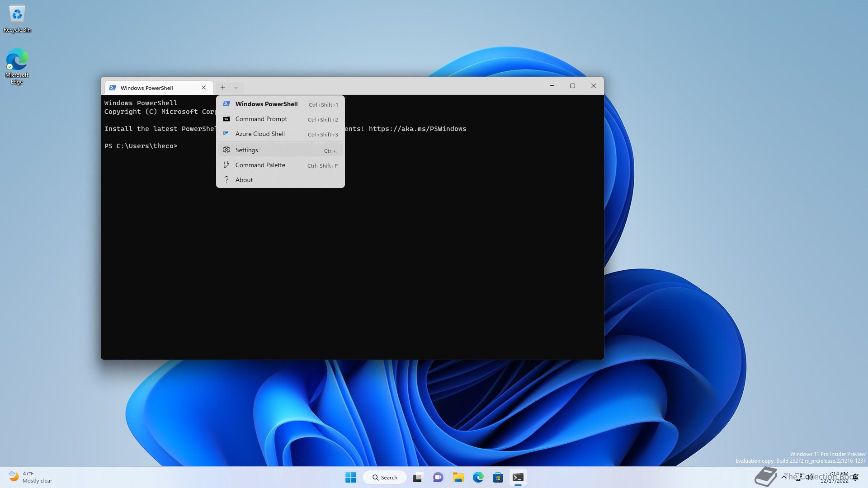This screenshot has height=488, width=868.
Task: Show hidden icons in the system tray
Action: [784, 477]
